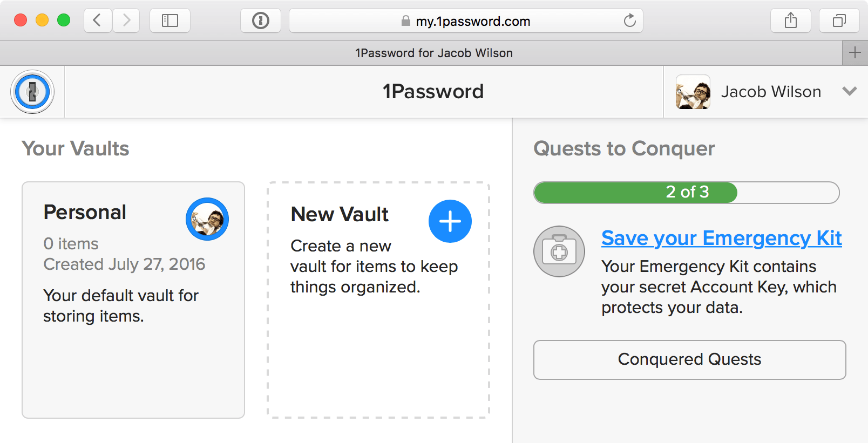
Task: Open the 1Password extension in Safari toolbar
Action: pos(261,21)
